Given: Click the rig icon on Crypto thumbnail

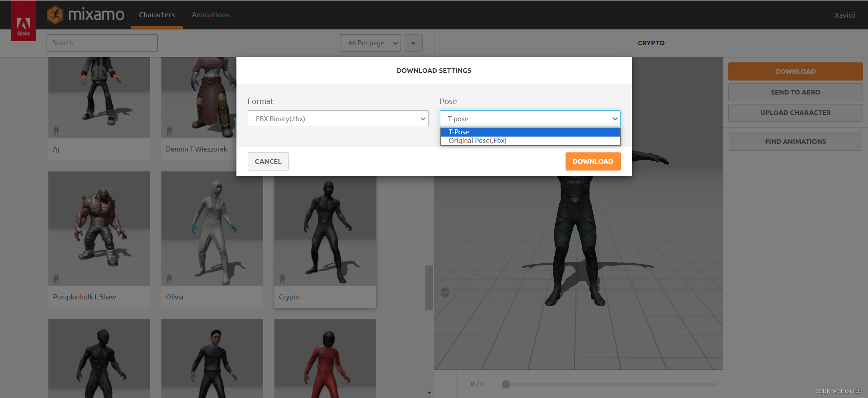Looking at the screenshot, I should pos(282,279).
